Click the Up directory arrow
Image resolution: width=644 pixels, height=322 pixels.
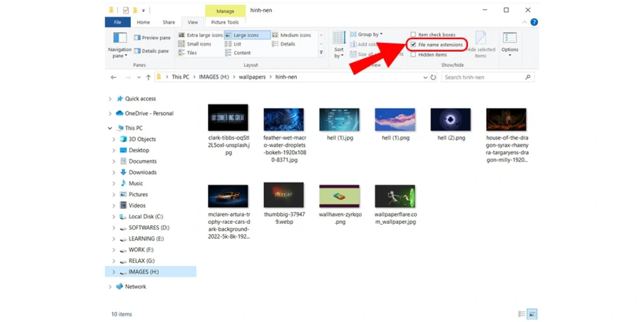[x=148, y=77]
